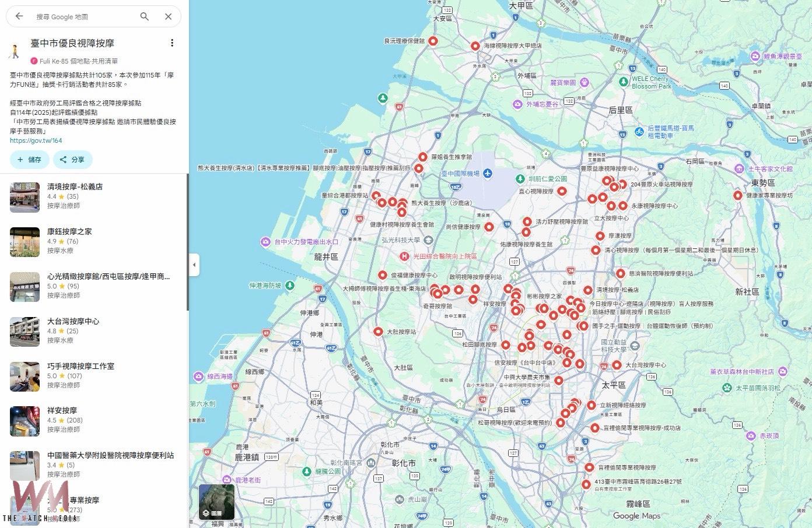Clear search with the X icon
Image resolution: width=812 pixels, height=528 pixels.
(168, 16)
